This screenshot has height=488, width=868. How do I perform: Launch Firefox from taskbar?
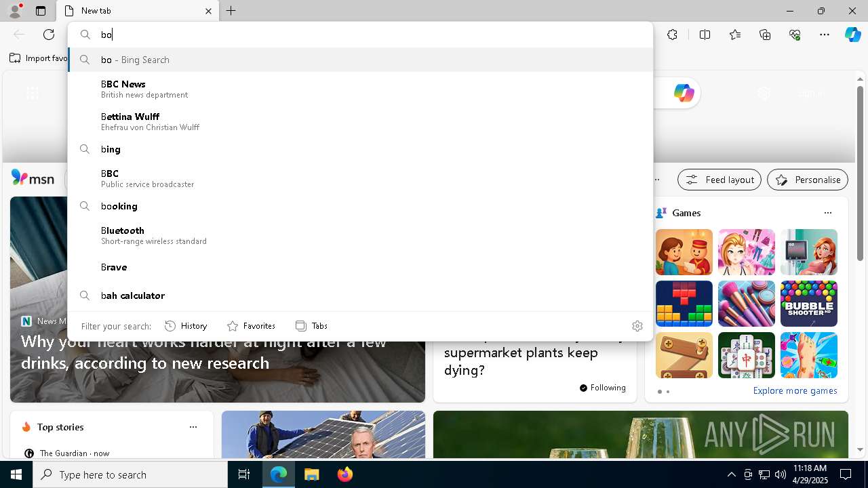[344, 474]
